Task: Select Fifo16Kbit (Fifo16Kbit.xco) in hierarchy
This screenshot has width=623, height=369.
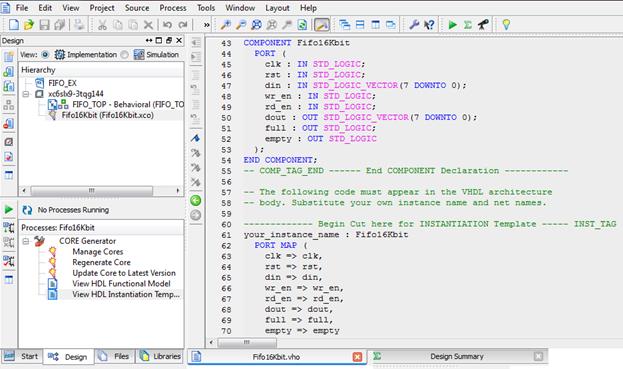Action: tap(107, 115)
